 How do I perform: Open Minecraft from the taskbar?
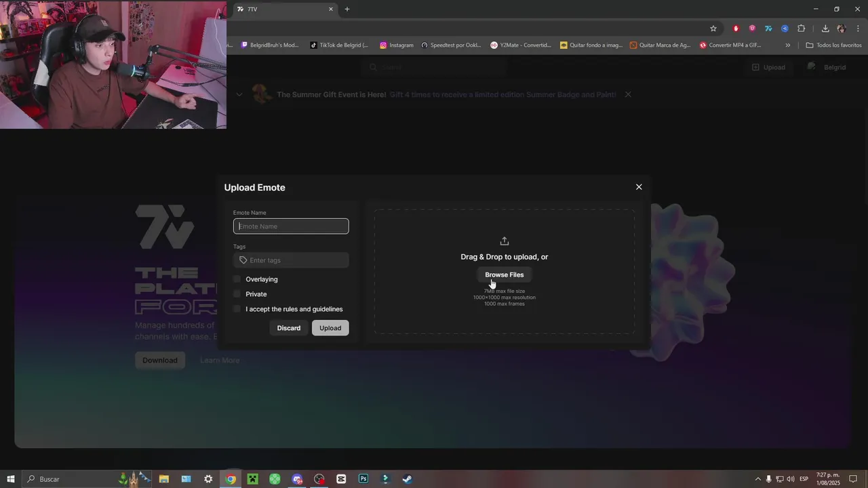253,479
